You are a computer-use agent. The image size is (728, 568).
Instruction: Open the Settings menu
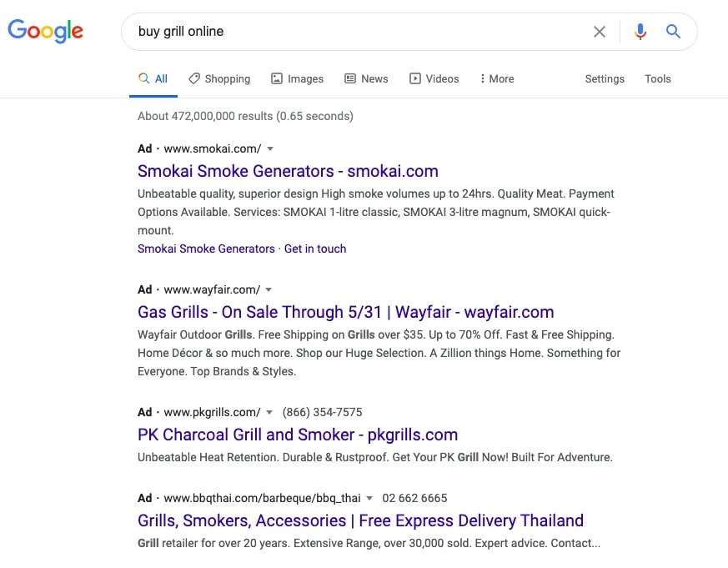pyautogui.click(x=605, y=78)
